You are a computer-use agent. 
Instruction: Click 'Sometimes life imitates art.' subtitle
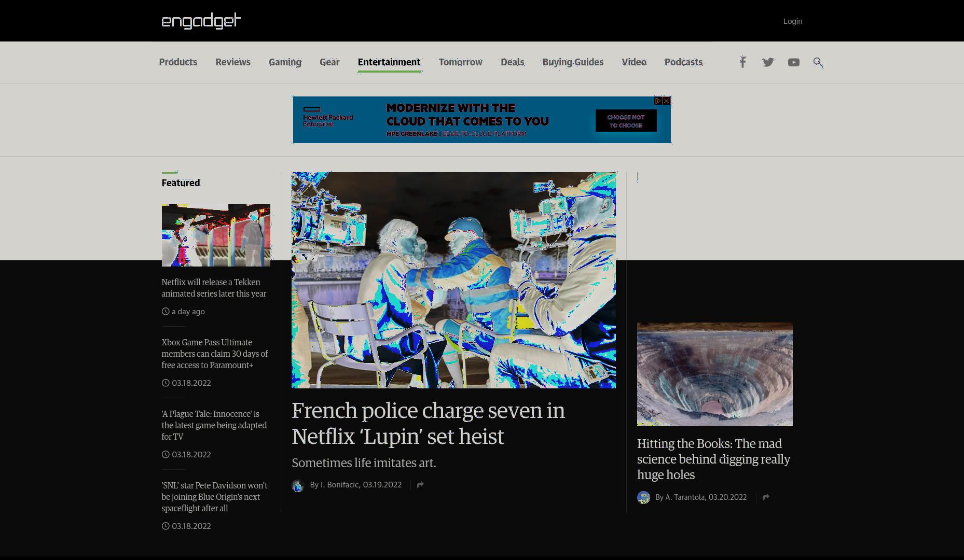tap(364, 463)
